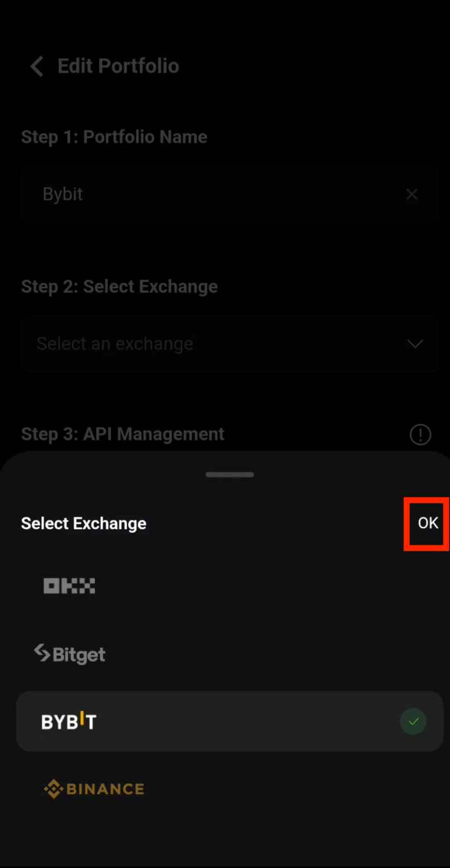Select the Bitget exchange logo

69,654
